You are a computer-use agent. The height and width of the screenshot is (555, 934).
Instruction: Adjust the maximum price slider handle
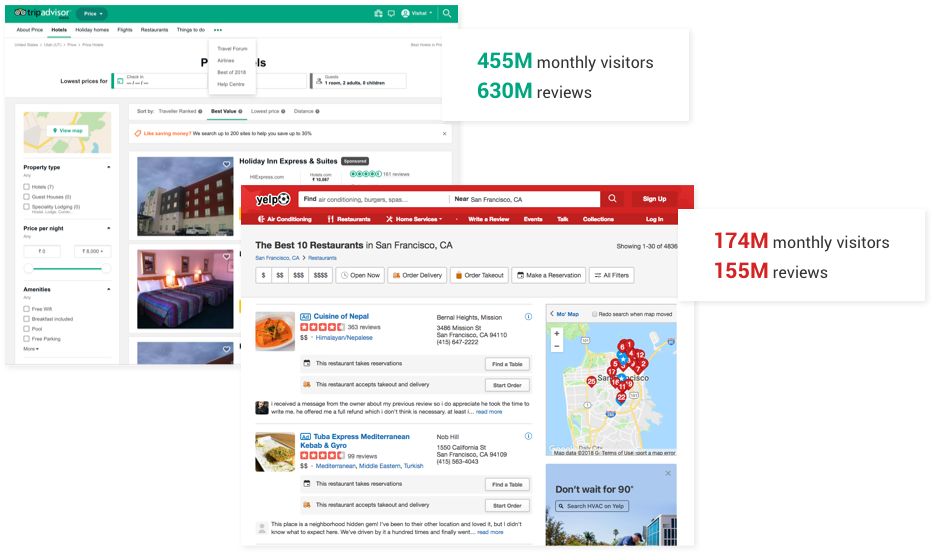(107, 269)
